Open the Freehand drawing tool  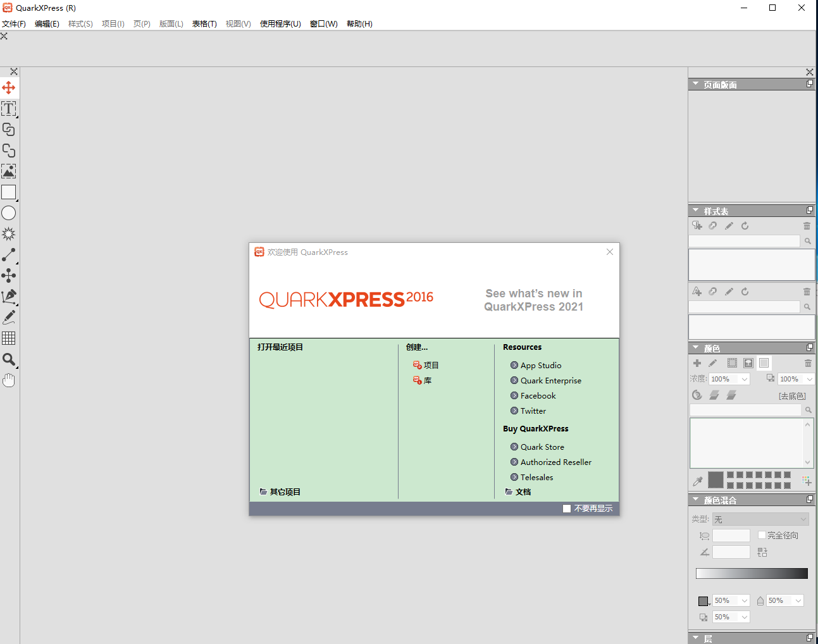pyautogui.click(x=9, y=317)
